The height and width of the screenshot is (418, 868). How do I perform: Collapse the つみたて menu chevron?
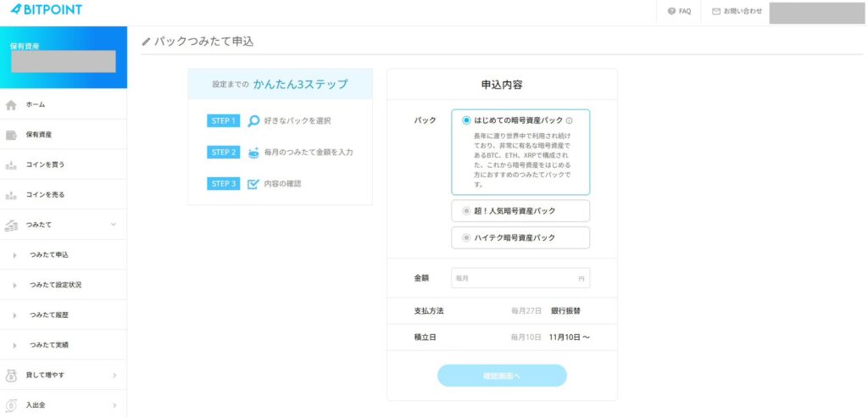(x=114, y=225)
